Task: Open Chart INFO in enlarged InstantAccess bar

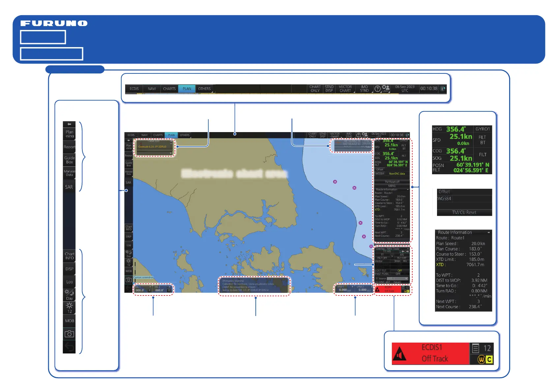Action: pos(69,256)
